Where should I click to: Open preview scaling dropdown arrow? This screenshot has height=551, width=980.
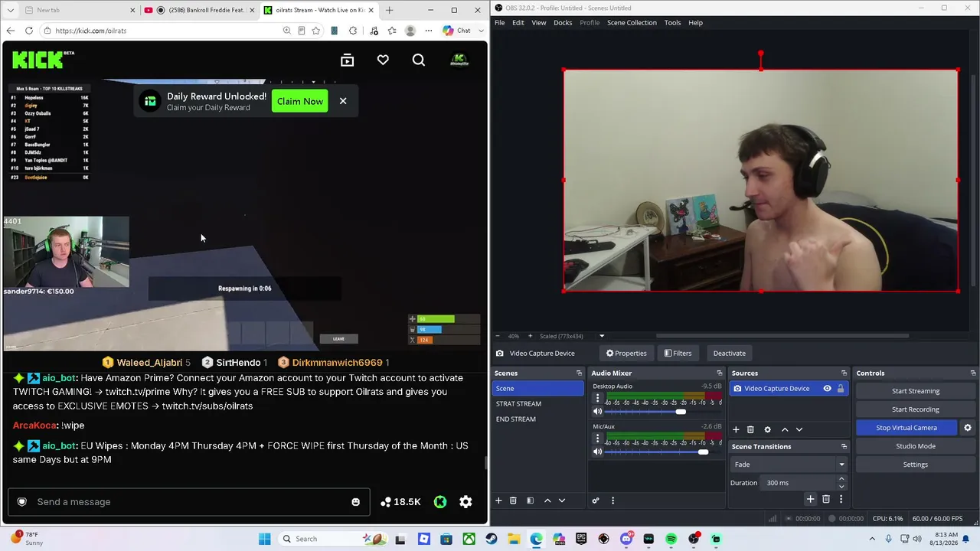(602, 336)
